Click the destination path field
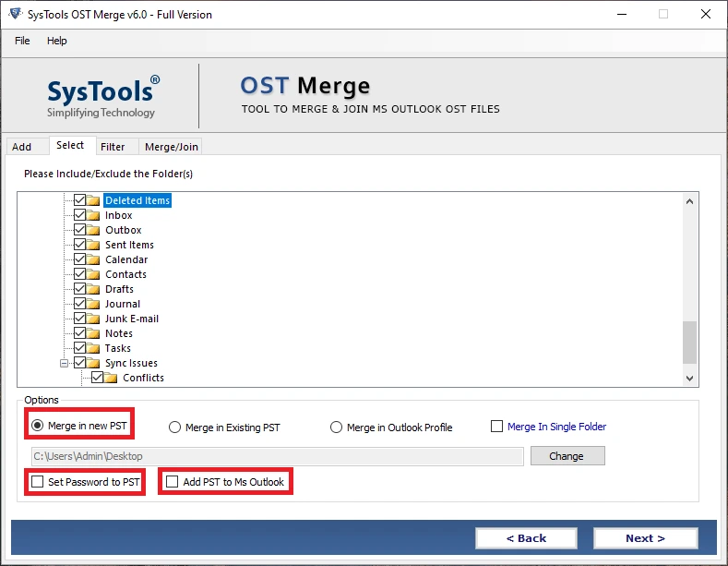The width and height of the screenshot is (728, 566). click(277, 456)
